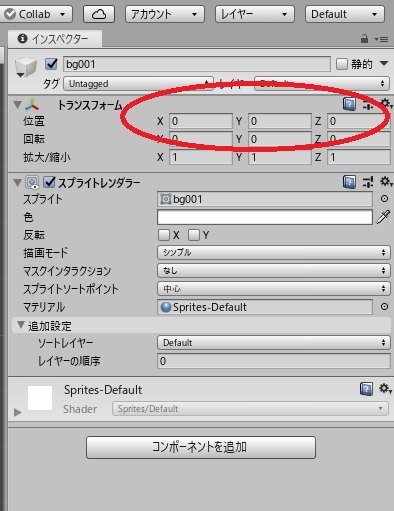
Task: Open Sprite Renderer preset settings icon
Action: [368, 182]
